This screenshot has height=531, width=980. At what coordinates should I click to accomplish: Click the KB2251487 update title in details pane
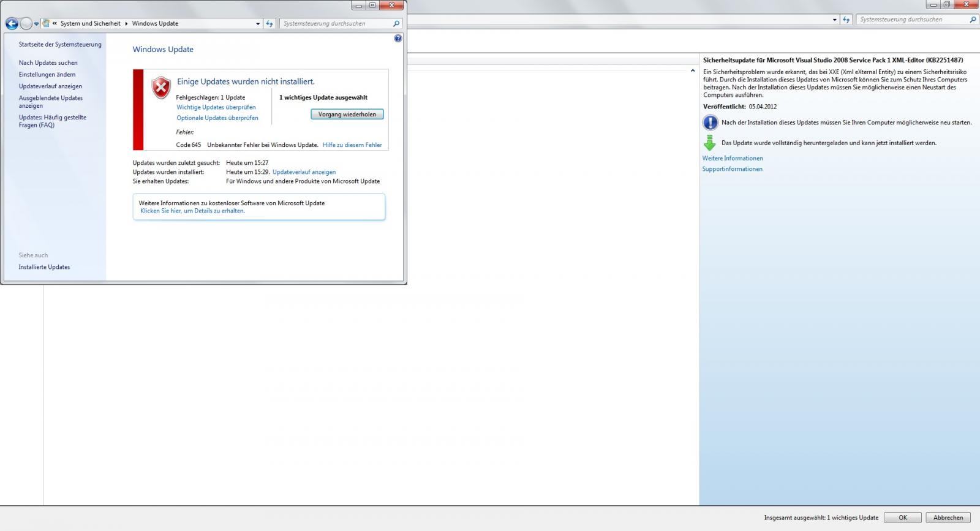[x=833, y=60]
